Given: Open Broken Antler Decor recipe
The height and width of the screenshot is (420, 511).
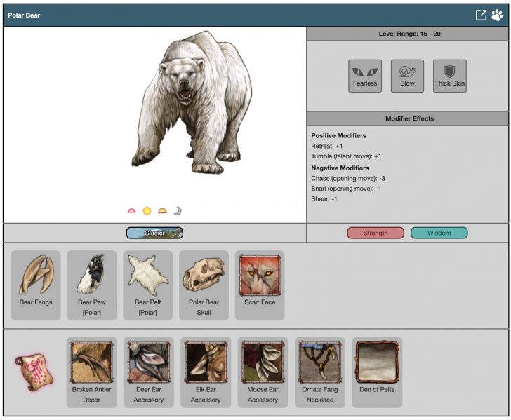Looking at the screenshot, I should 91,372.
